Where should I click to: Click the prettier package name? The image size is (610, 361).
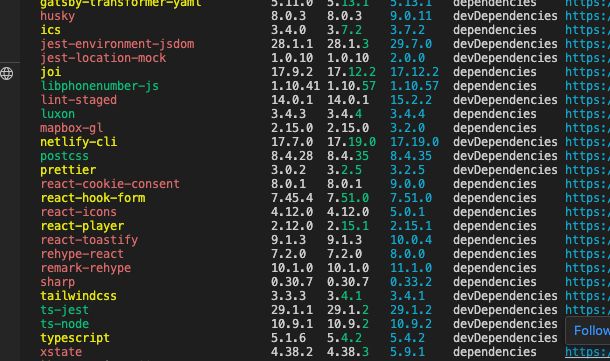[x=68, y=170]
